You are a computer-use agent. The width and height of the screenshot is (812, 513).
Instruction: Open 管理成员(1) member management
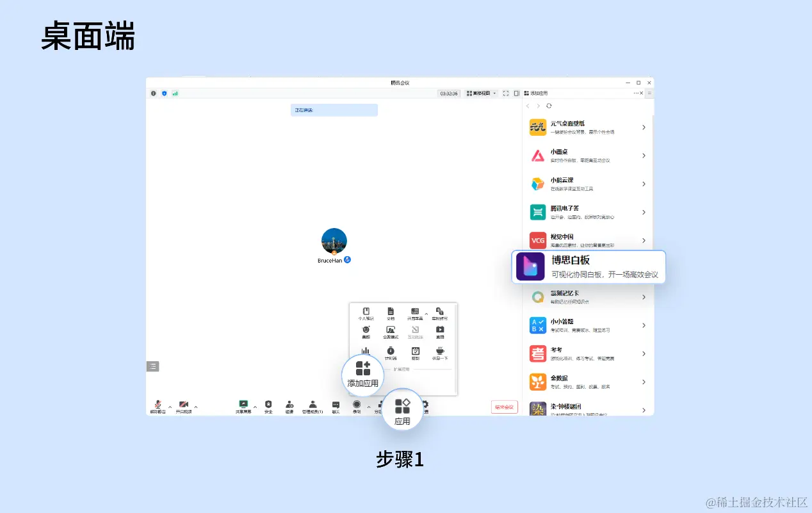pos(312,406)
